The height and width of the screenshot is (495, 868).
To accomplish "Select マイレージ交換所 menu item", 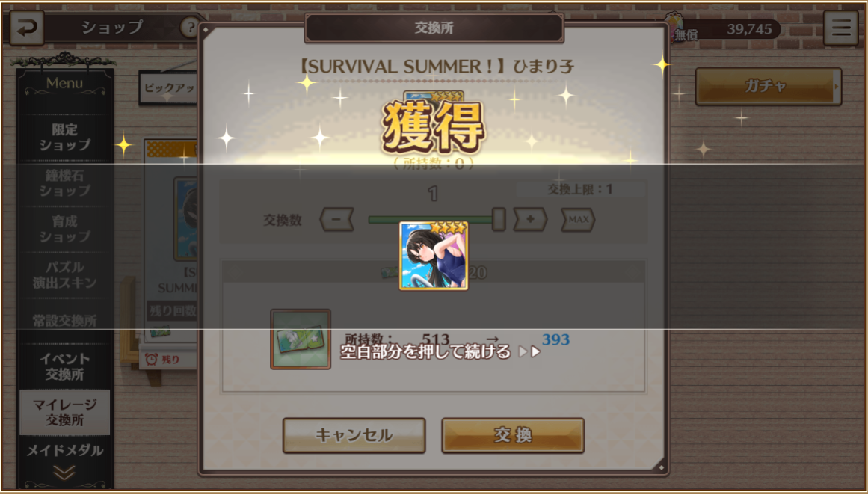I will pos(65,413).
